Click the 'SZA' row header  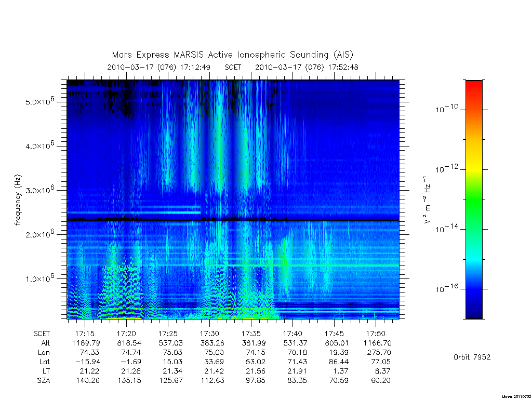[44, 381]
